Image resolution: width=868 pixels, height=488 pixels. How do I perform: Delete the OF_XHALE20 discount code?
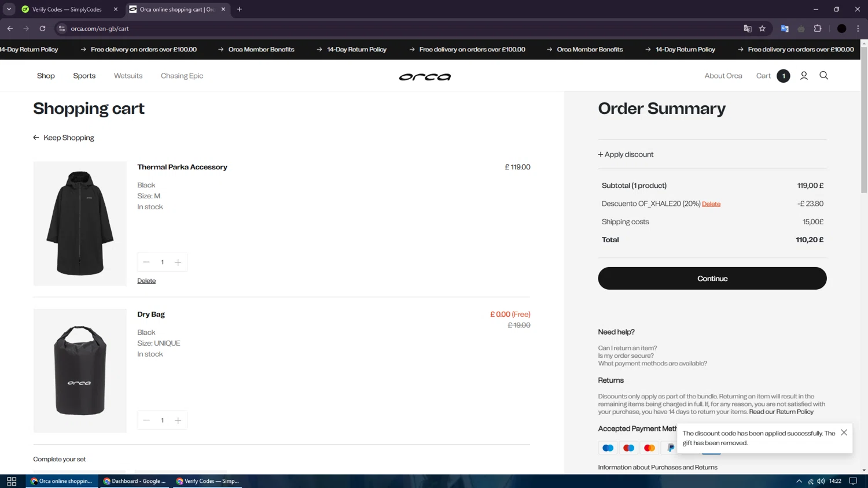[711, 204]
